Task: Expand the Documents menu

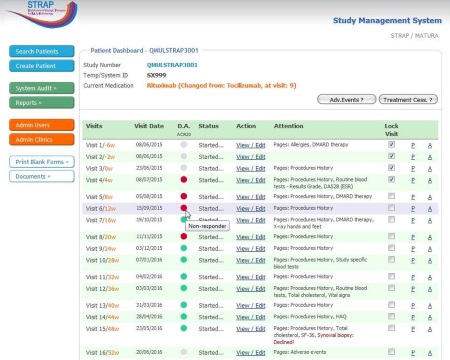Action: [42, 176]
